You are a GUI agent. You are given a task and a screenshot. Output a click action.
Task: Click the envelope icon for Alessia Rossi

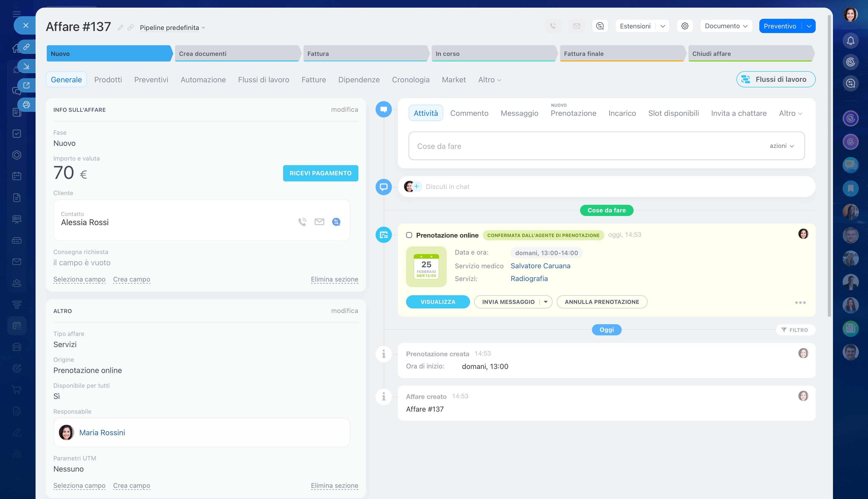click(319, 222)
